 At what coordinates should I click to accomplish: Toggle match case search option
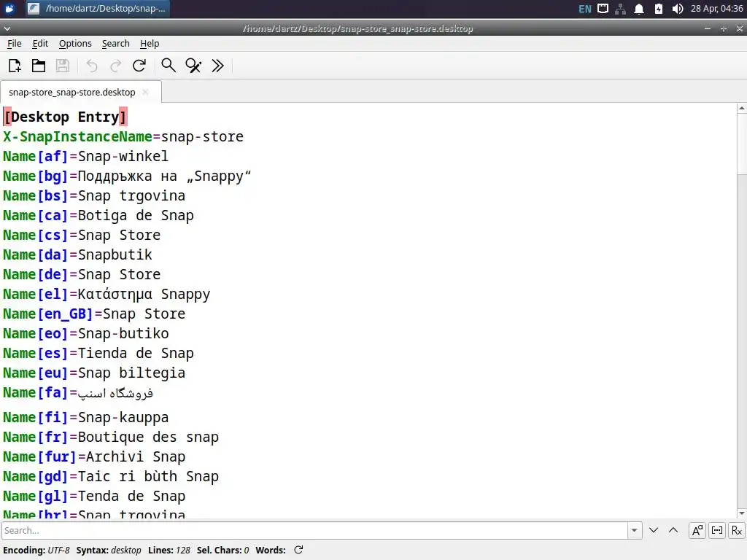(x=697, y=530)
